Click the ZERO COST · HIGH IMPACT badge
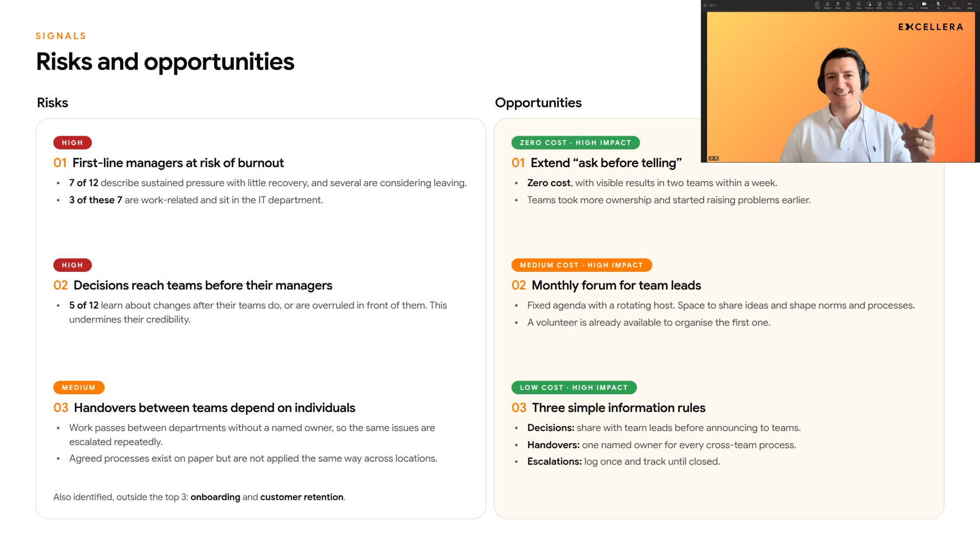The width and height of the screenshot is (980, 551). 576,143
